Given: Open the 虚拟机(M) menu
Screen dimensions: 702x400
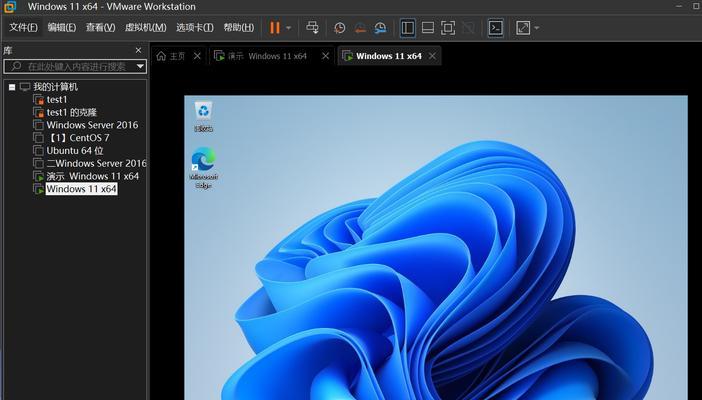Looking at the screenshot, I should click(146, 27).
